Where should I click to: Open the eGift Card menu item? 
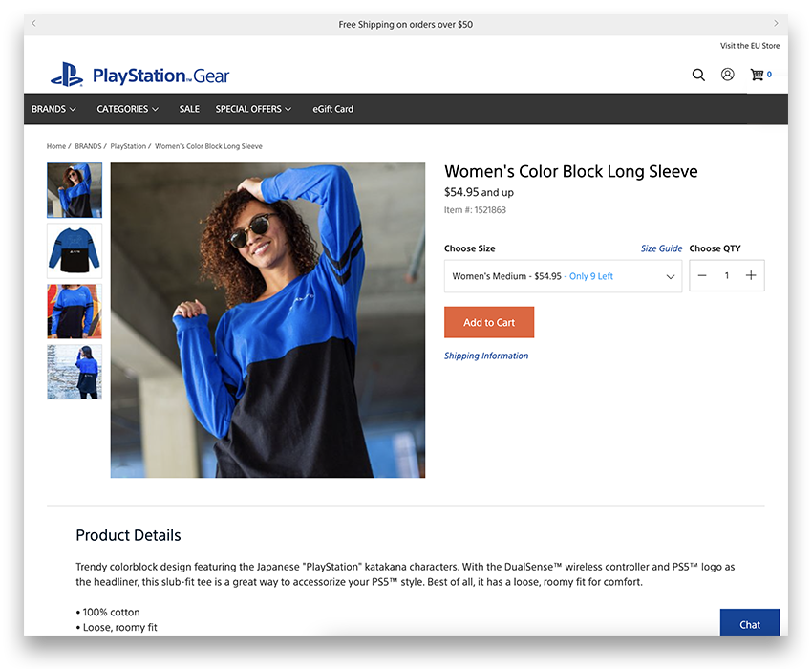pyautogui.click(x=333, y=109)
